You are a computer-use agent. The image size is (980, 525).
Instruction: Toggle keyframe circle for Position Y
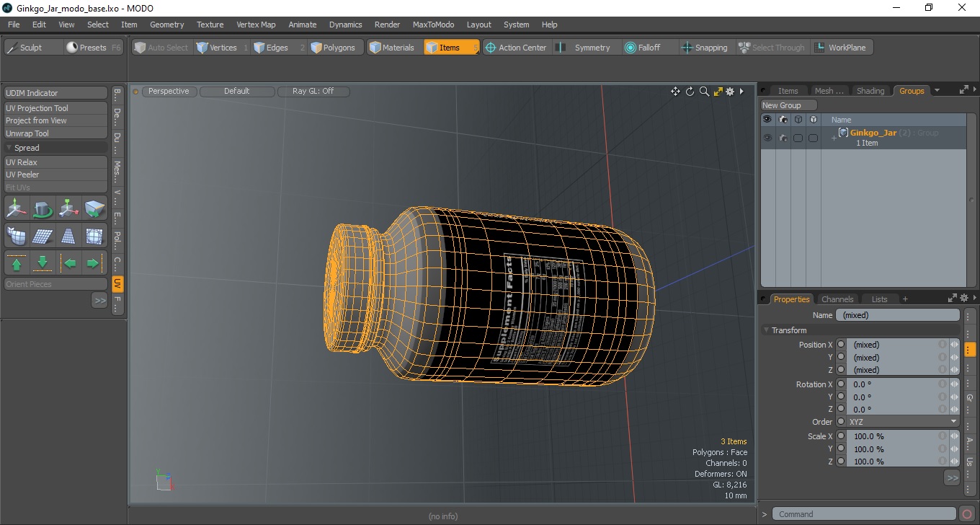pyautogui.click(x=841, y=358)
